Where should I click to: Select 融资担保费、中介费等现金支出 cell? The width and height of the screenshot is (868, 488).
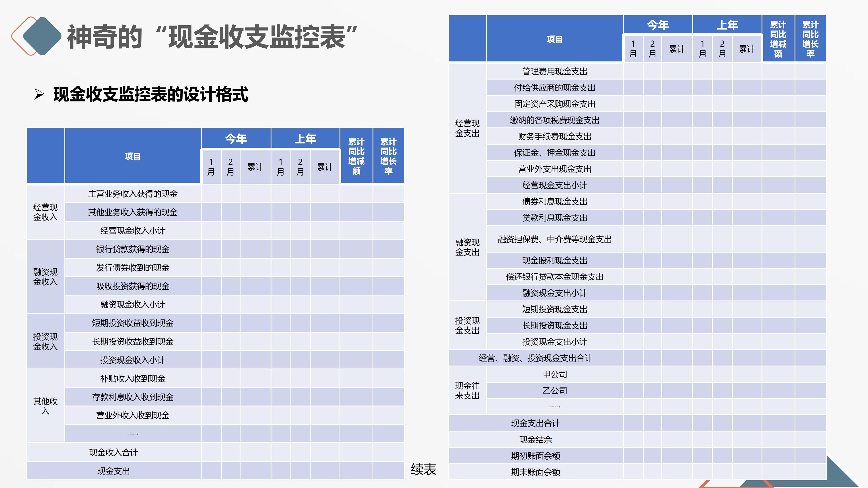point(554,239)
